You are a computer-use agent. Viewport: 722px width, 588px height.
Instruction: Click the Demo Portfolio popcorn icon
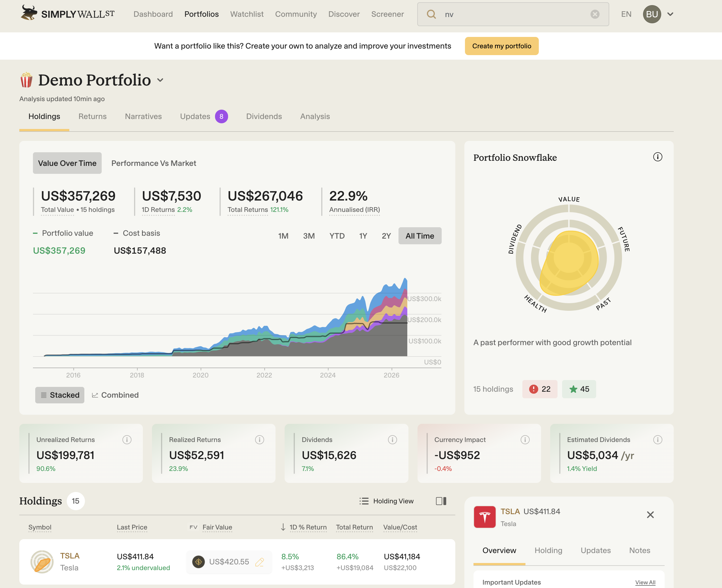tap(26, 80)
